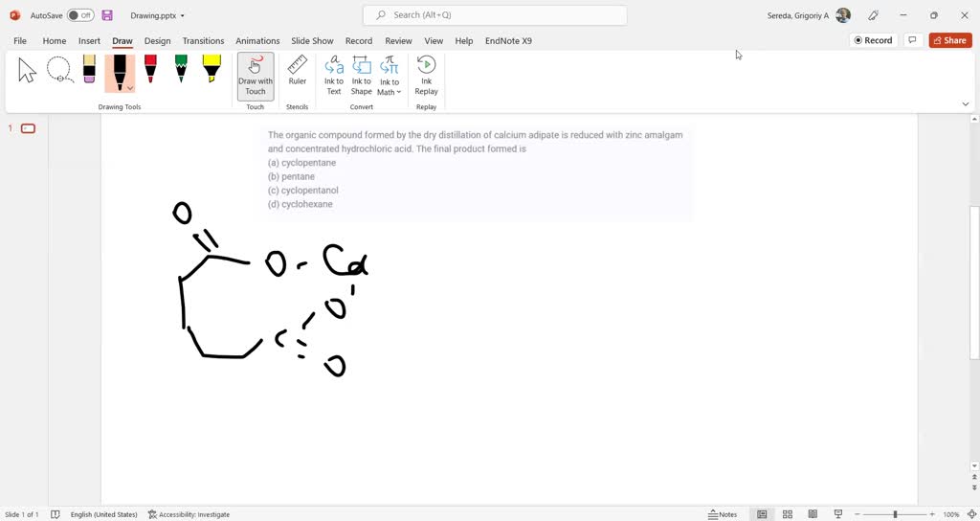The width and height of the screenshot is (980, 521).
Task: Click the Record button at top right
Action: pos(873,40)
